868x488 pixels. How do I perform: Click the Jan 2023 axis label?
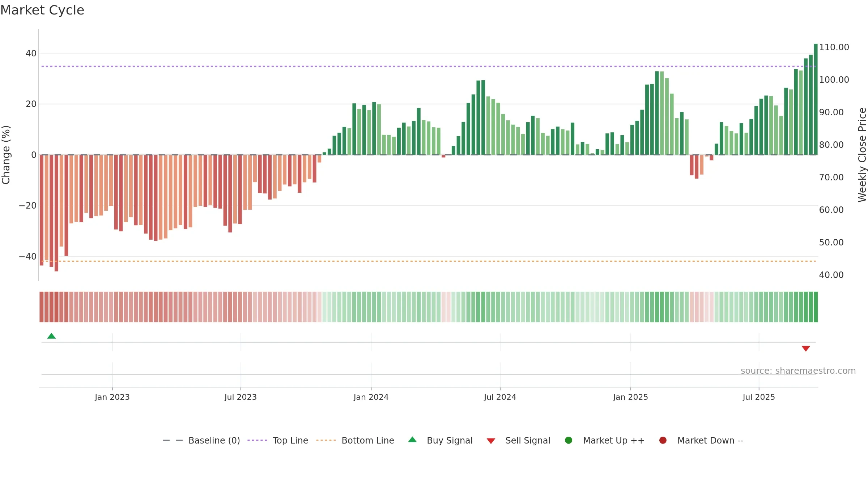(x=112, y=397)
